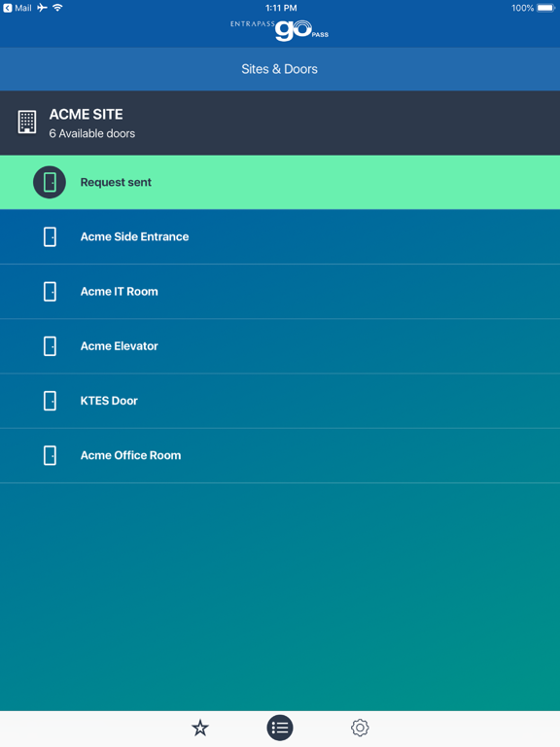Tap the Acme Side Entrance door icon

50,236
